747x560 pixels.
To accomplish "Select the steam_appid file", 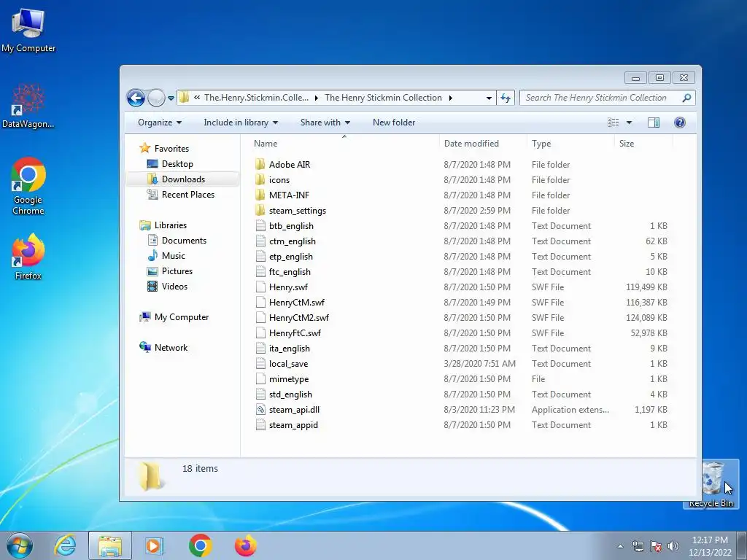I will click(x=293, y=425).
